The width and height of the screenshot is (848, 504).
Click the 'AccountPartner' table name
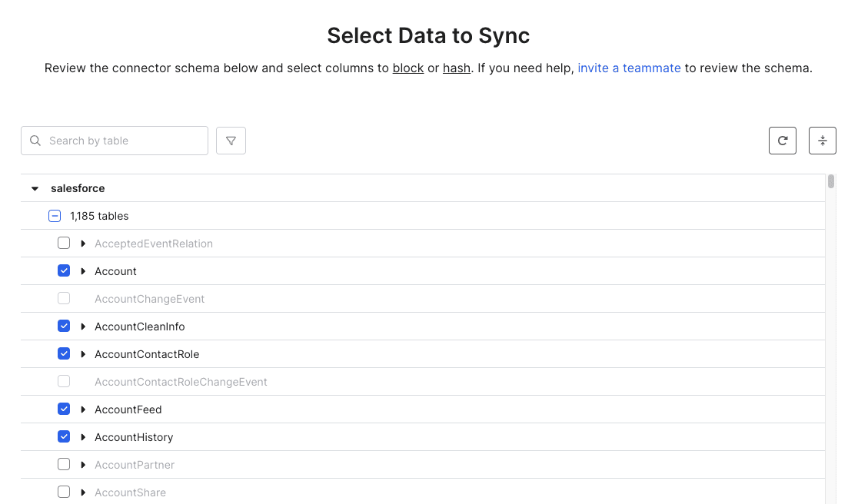(134, 465)
